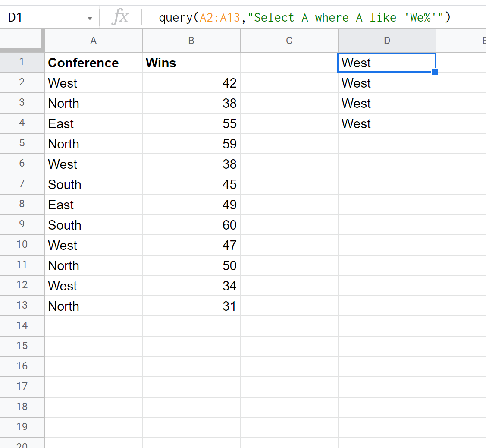Click the empty cell C5
The height and width of the screenshot is (448, 486).
click(289, 144)
